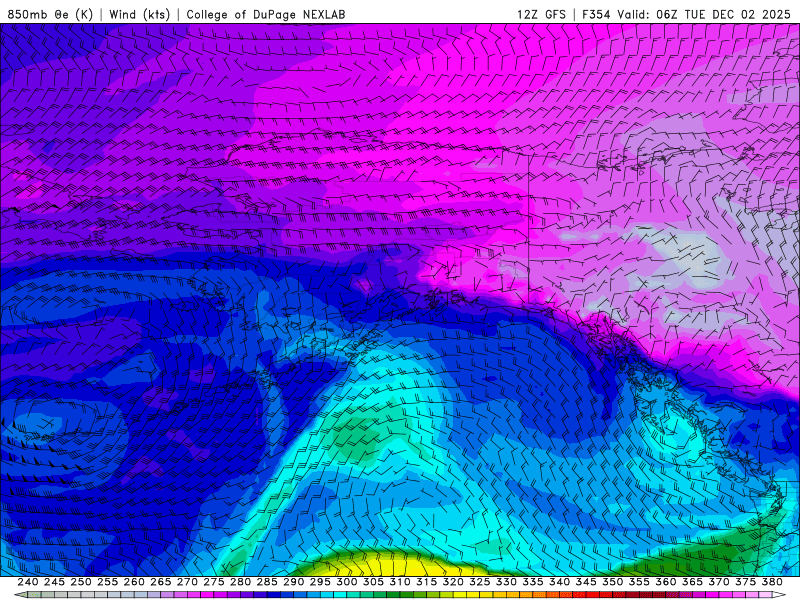Click the 270 value on the color scale
This screenshot has width=800, height=600.
pyautogui.click(x=187, y=582)
